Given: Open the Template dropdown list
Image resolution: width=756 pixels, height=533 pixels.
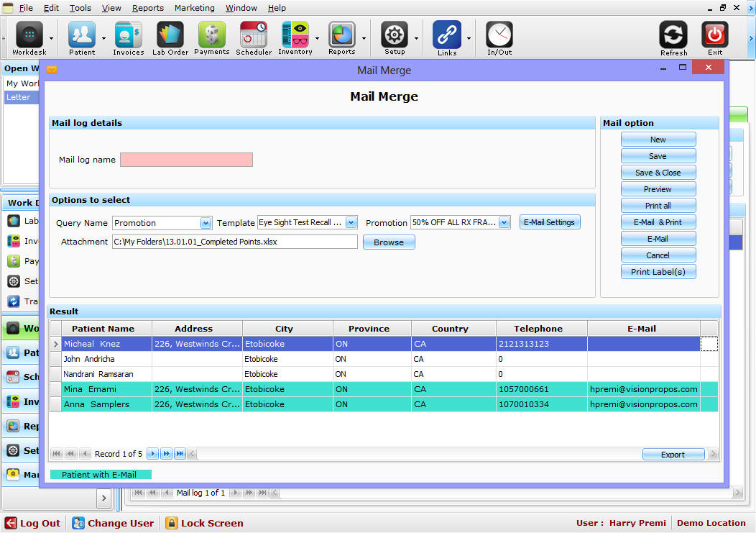Looking at the screenshot, I should pyautogui.click(x=351, y=223).
